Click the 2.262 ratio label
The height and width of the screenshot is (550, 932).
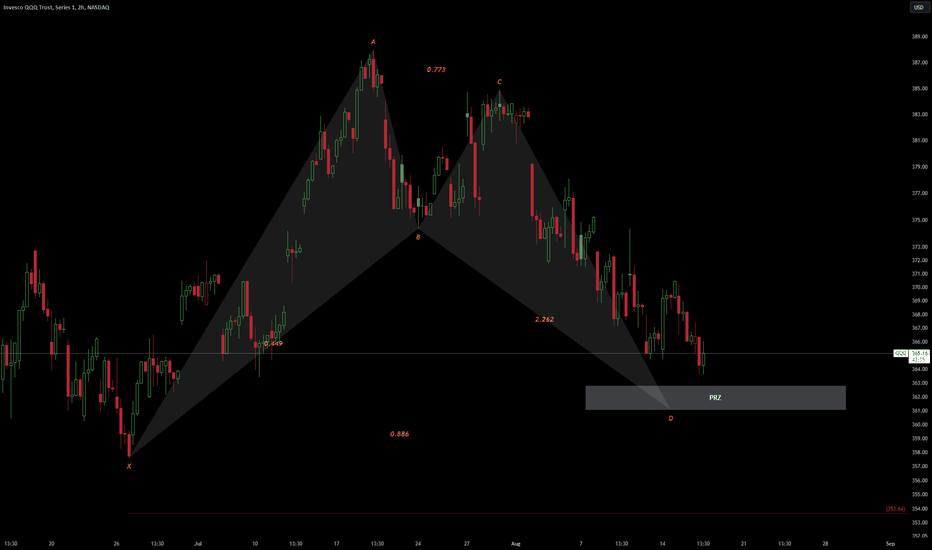544,319
